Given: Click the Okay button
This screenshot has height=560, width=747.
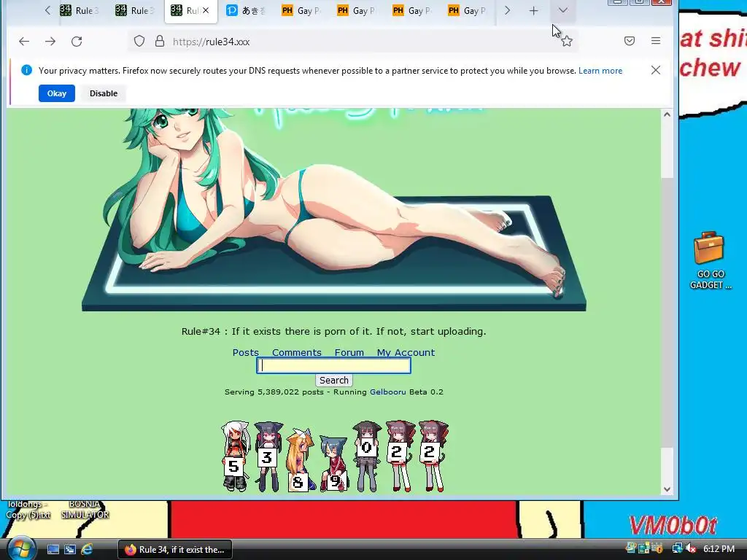Looking at the screenshot, I should tap(57, 93).
